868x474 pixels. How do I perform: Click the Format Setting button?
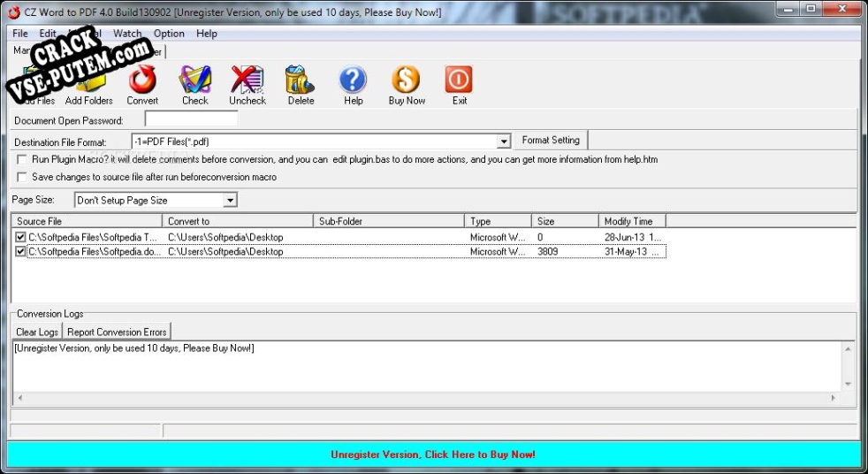pos(551,140)
